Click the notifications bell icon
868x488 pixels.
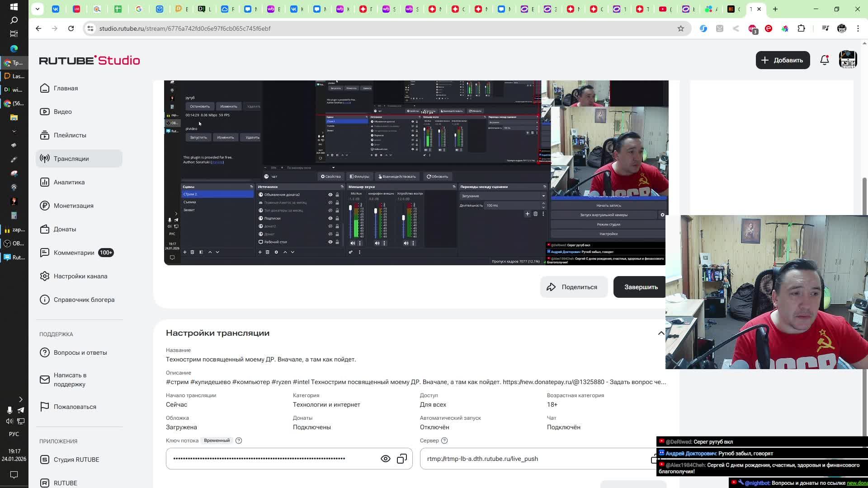(x=824, y=60)
